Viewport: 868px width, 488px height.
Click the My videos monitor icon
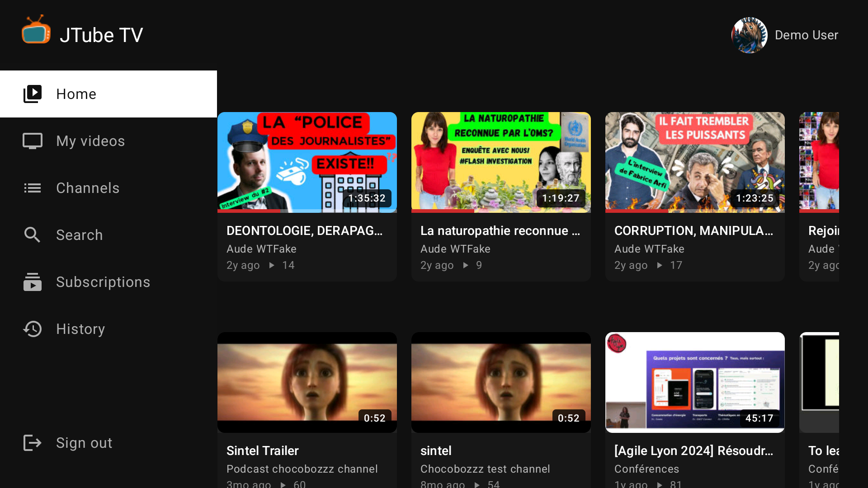(33, 141)
